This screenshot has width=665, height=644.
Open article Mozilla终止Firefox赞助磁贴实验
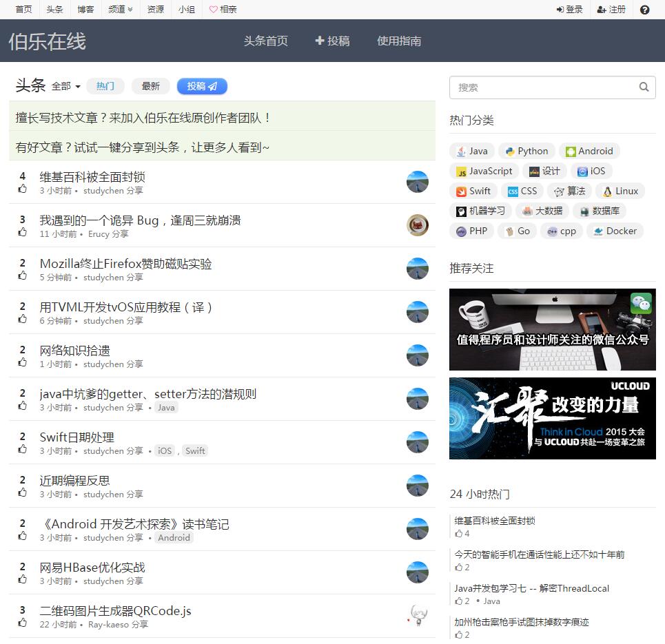tap(125, 264)
